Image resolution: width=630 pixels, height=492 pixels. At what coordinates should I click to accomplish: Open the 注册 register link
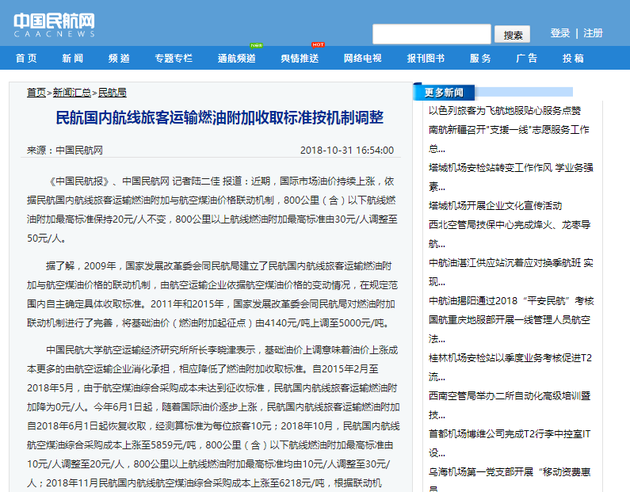coord(593,33)
